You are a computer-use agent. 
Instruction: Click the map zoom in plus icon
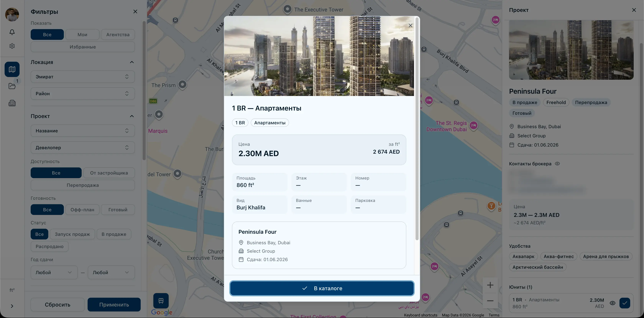pyautogui.click(x=490, y=285)
